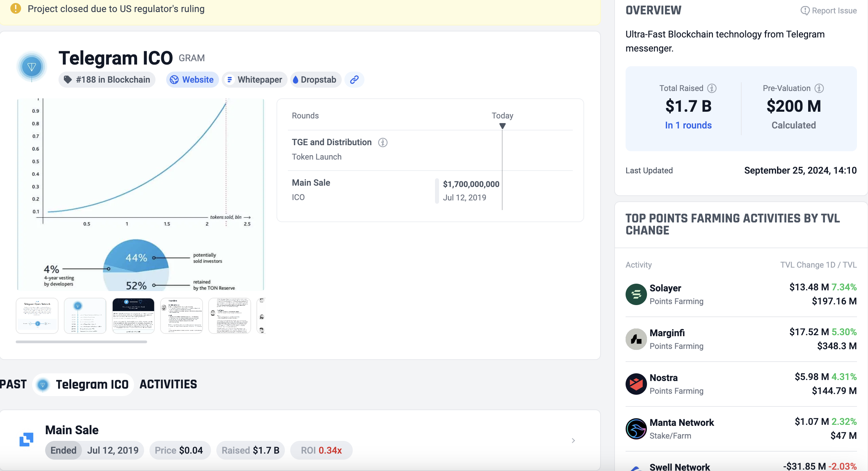Select the fifth text-page thumbnail
The image size is (868, 471).
point(230,315)
